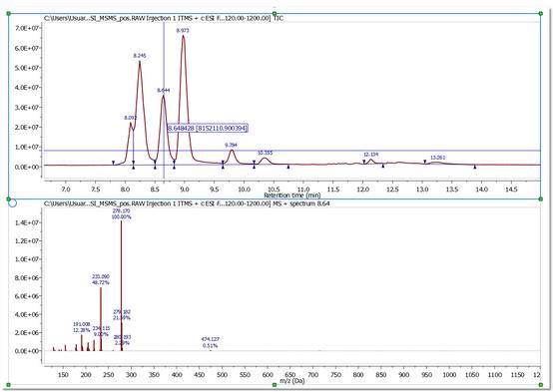Click the TIC chromatogram title text
The width and height of the screenshot is (553, 392).
tap(164, 18)
